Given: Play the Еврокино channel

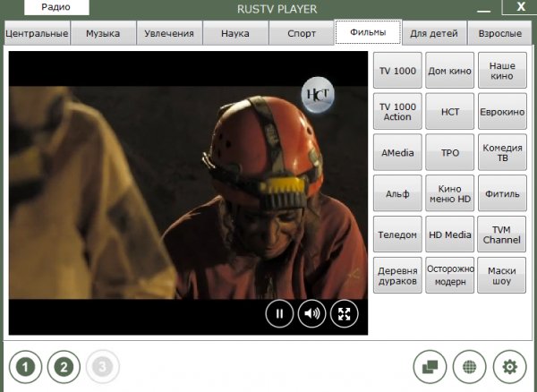Looking at the screenshot, I should 502,112.
